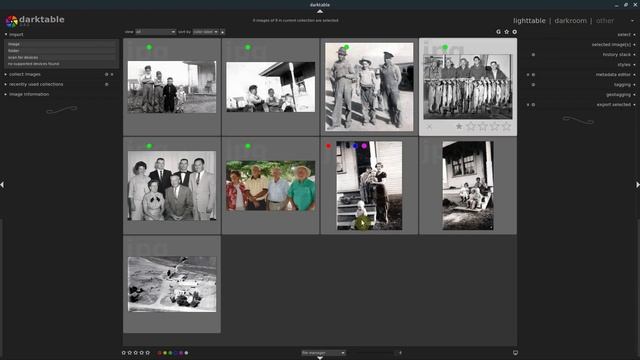
Task: Click the import folder button
Action: coord(60,51)
